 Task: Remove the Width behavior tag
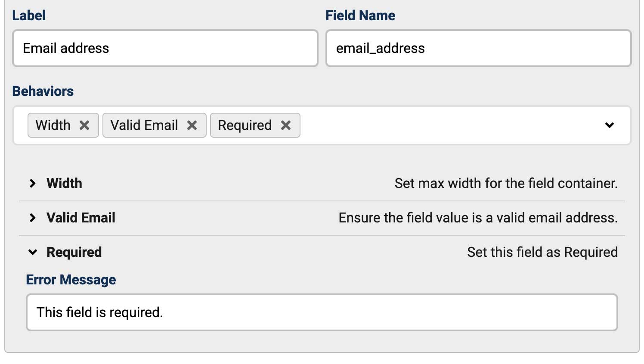point(84,125)
